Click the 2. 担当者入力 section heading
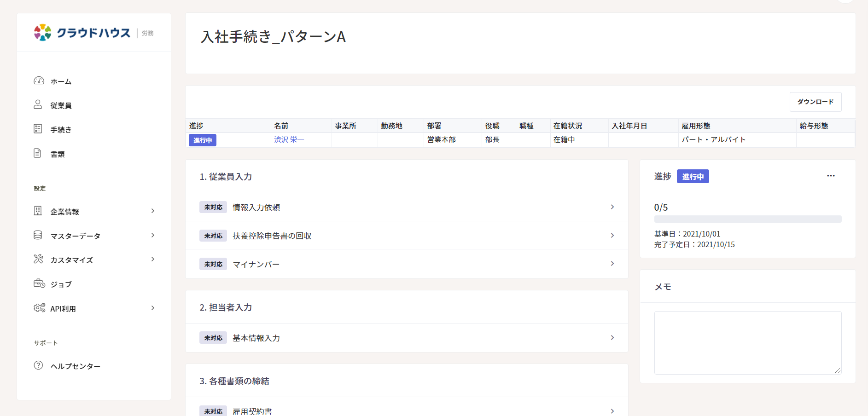 [226, 307]
